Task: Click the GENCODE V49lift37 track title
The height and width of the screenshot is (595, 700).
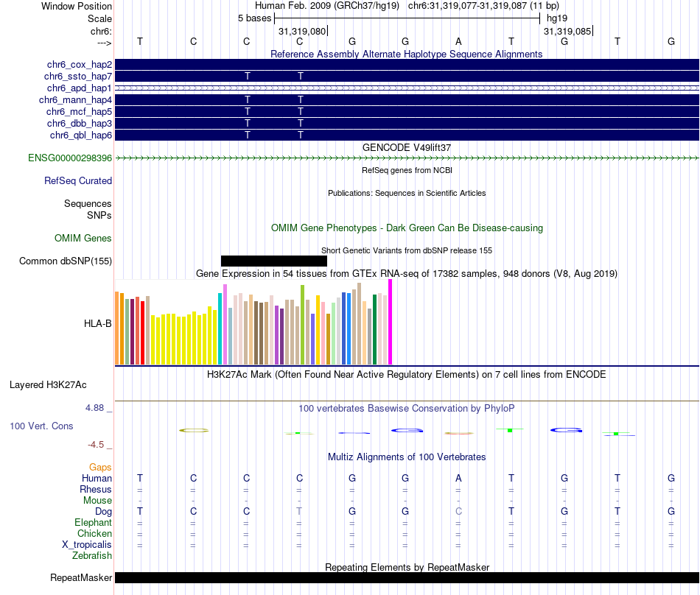Action: (407, 147)
